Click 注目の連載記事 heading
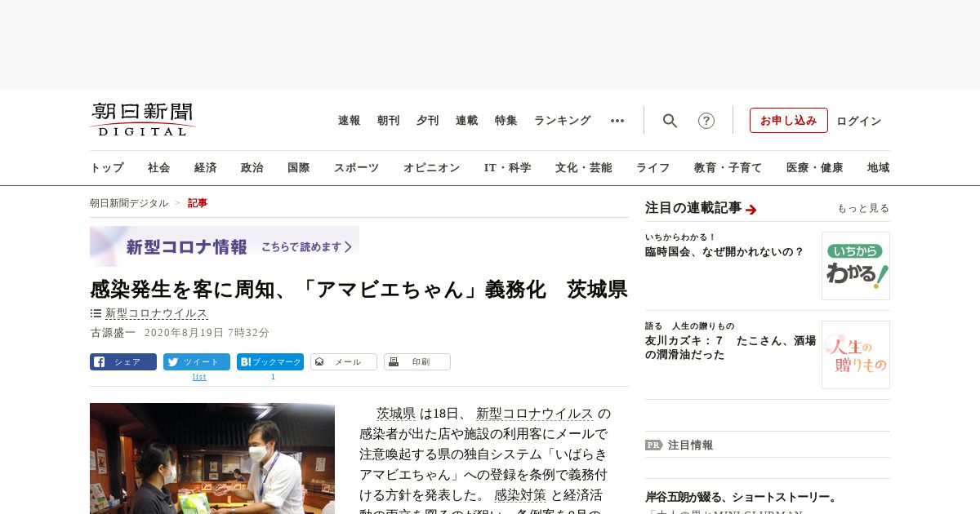The width and height of the screenshot is (980, 514). click(693, 208)
